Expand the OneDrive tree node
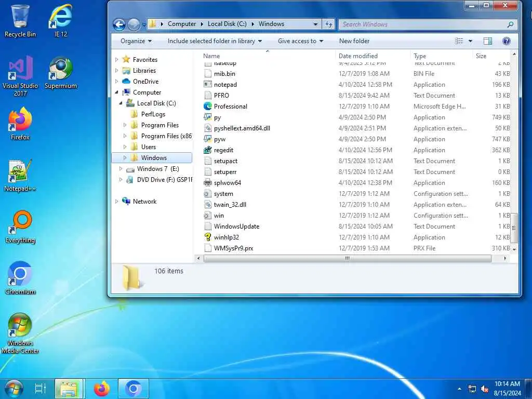 coord(117,82)
